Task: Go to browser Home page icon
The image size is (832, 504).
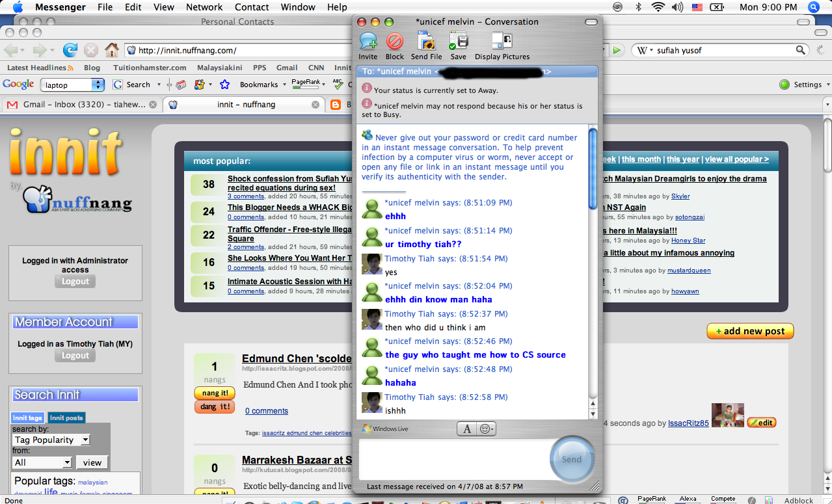Action: coord(112,50)
